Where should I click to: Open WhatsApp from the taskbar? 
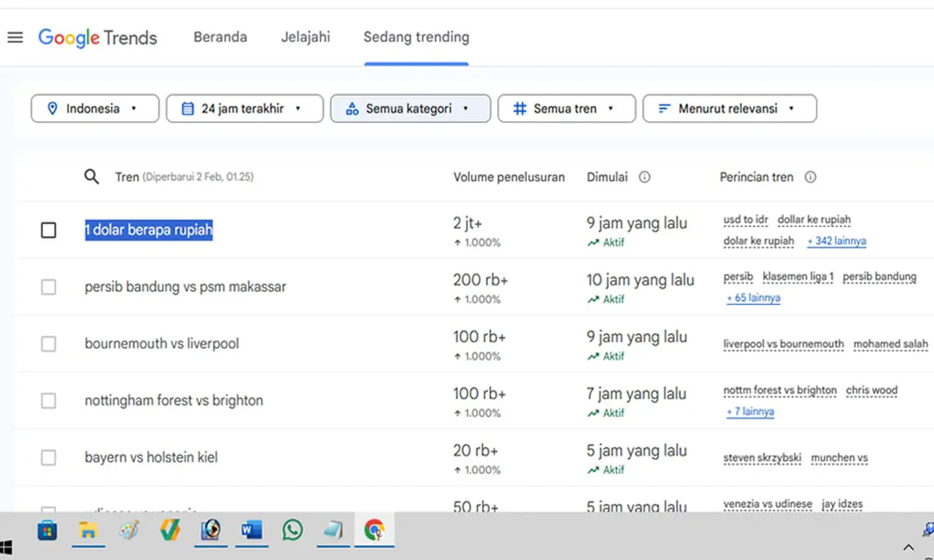(292, 530)
